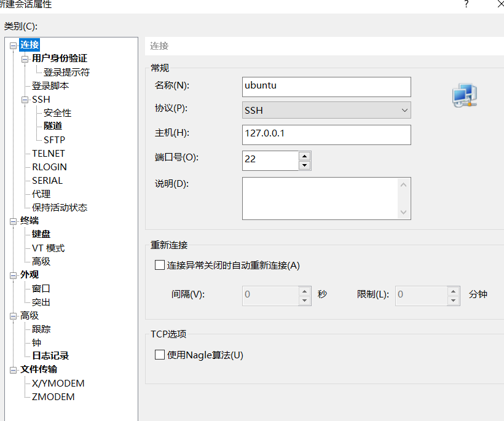The image size is (504, 421).
Task: Collapse the 外观 tree node
Action: 13,275
